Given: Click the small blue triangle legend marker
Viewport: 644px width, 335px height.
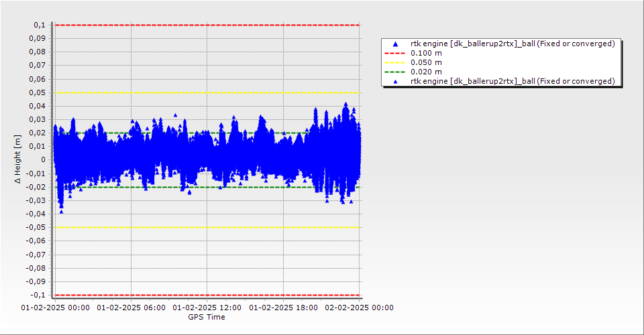Looking at the screenshot, I should [x=396, y=82].
